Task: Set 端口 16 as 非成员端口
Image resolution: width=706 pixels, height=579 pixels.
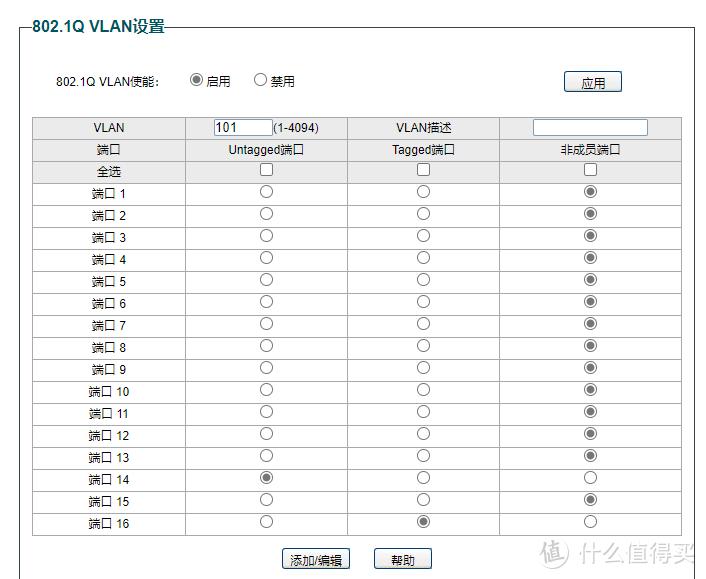Action: pos(590,522)
